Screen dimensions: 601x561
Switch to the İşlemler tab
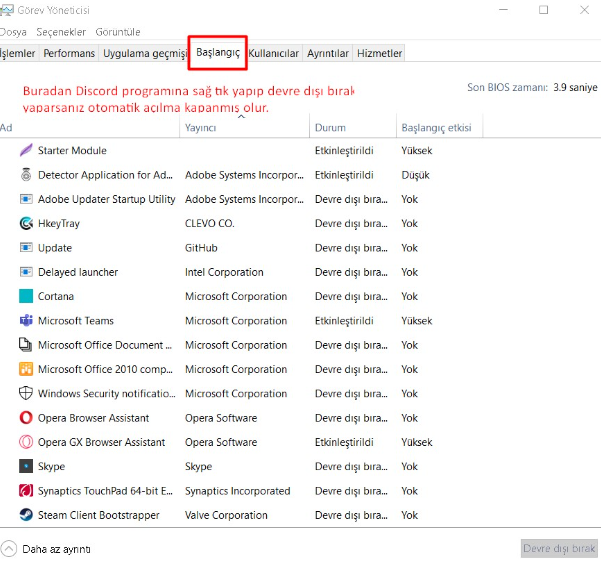click(x=18, y=53)
